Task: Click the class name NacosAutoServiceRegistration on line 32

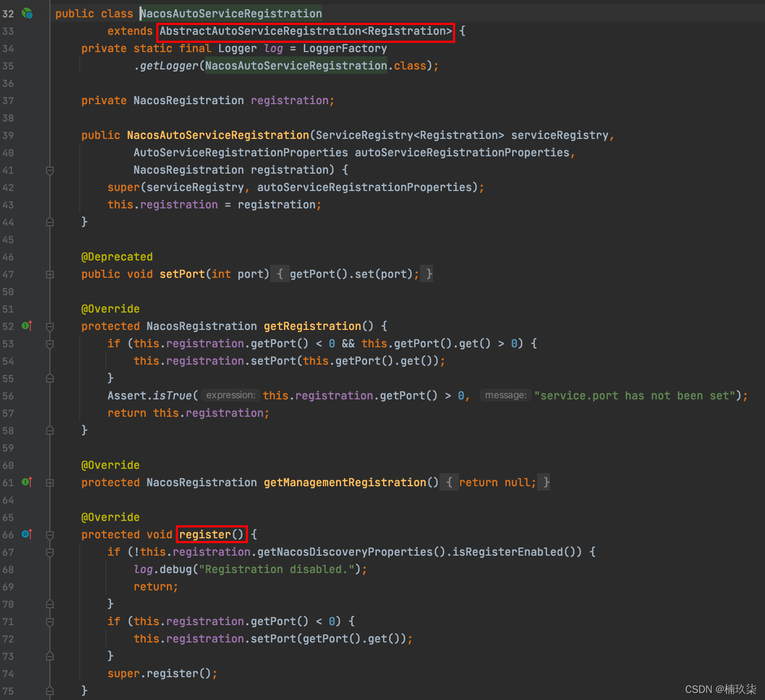Action: pyautogui.click(x=231, y=14)
